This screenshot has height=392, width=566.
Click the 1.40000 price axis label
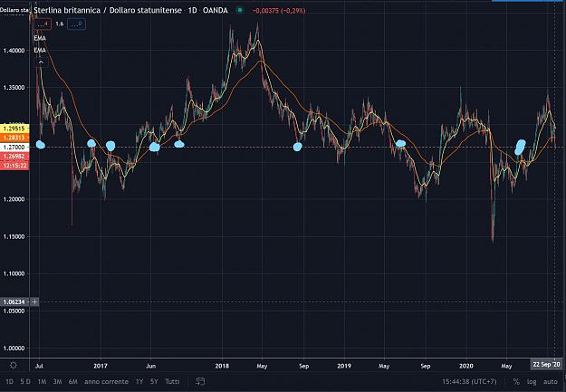click(14, 51)
